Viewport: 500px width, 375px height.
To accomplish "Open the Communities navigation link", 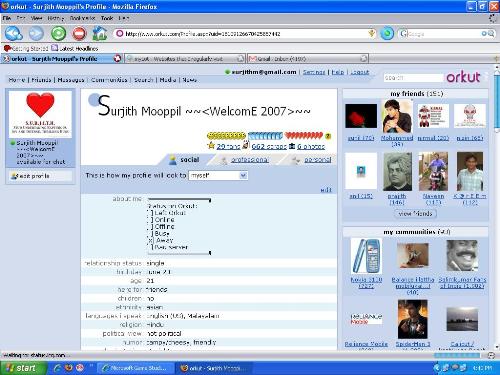I will (109, 80).
